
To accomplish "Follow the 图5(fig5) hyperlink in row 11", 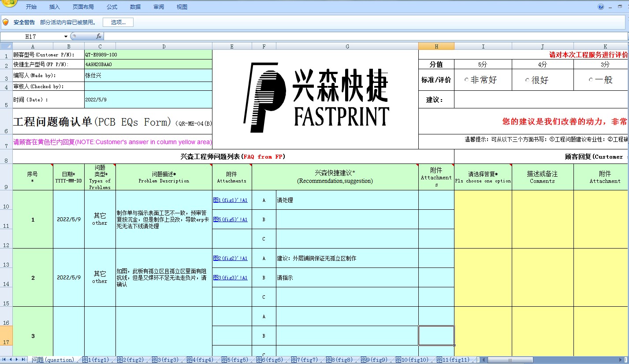I will [230, 219].
